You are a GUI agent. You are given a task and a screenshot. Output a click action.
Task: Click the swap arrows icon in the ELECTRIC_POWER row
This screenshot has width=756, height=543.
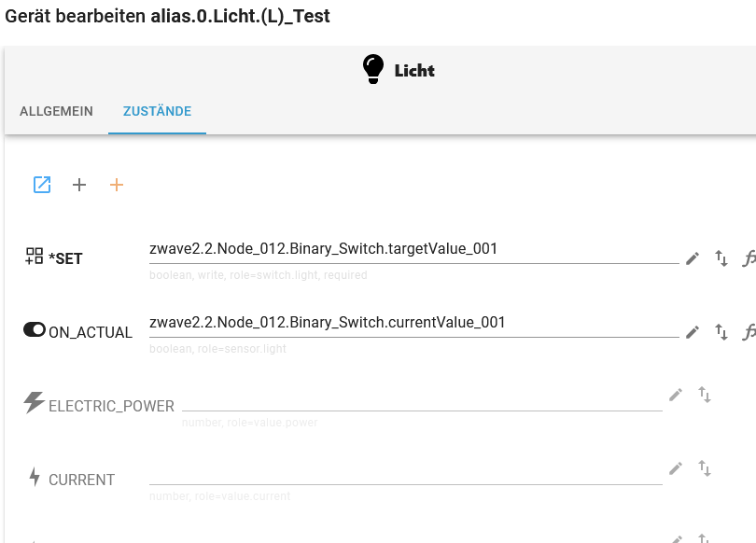point(705,395)
